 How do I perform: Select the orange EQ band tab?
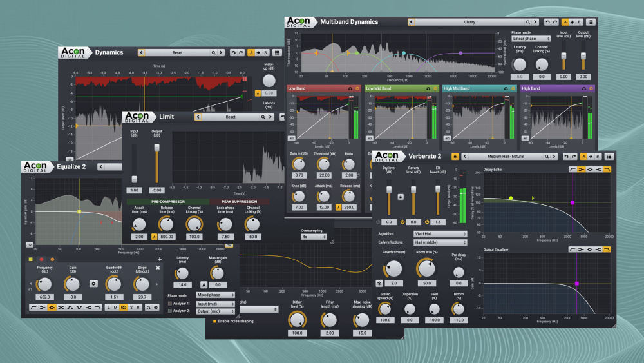[x=53, y=259]
